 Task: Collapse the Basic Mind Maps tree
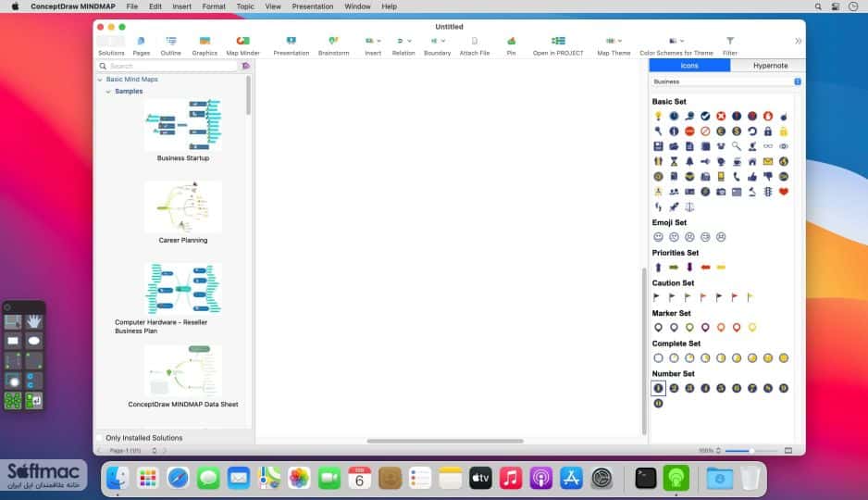pos(100,80)
